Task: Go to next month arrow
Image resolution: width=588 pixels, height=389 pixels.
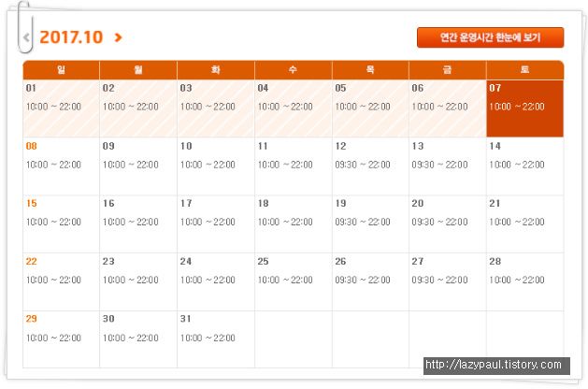Action: point(118,37)
